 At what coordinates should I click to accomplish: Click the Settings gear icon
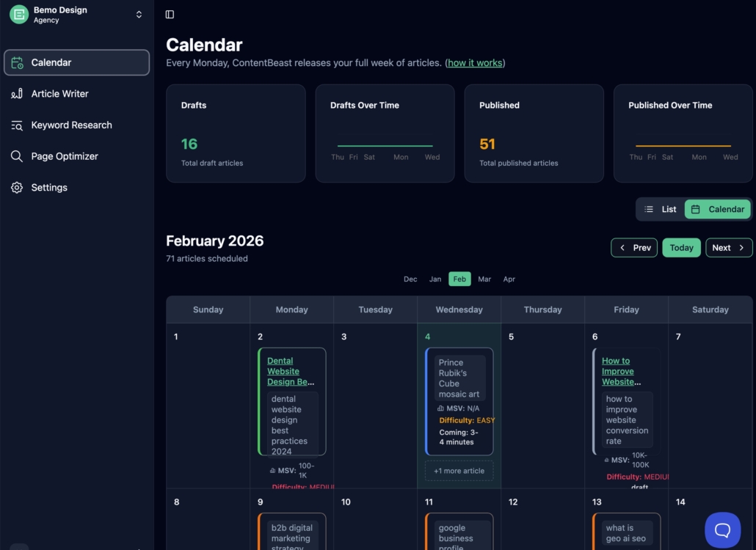pos(17,188)
